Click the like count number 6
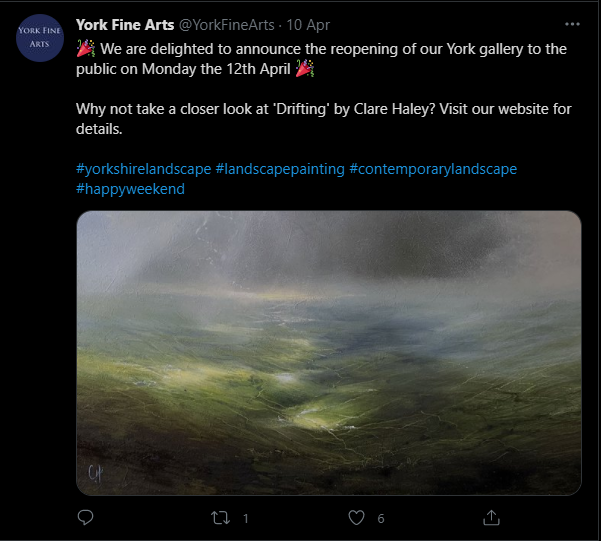 pos(381,518)
